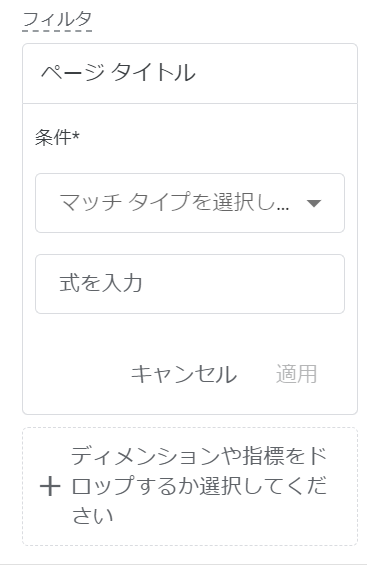Click the plus icon to add filter
Screen dimensions: 367x582
(x=50, y=486)
